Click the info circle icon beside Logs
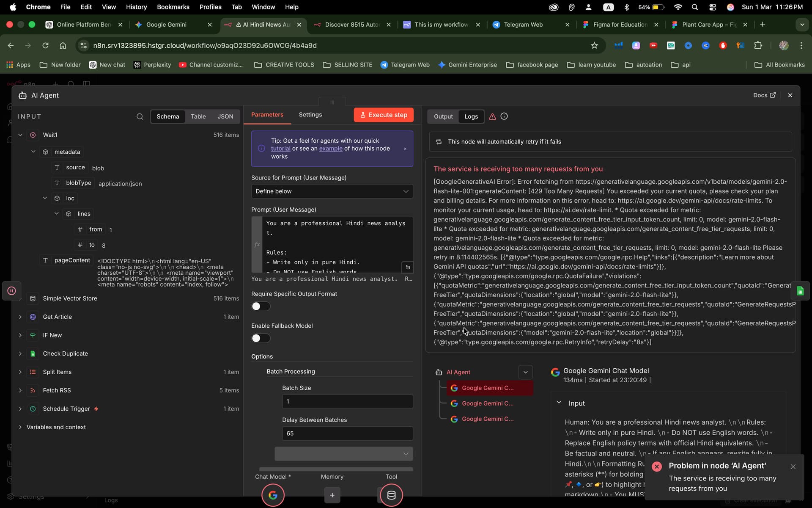Screen dimensions: 812x508 [504, 116]
